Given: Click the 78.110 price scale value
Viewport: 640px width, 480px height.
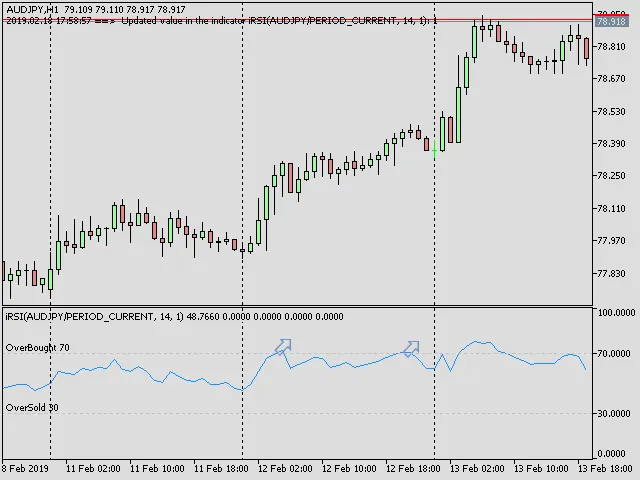Looking at the screenshot, I should click(611, 209).
